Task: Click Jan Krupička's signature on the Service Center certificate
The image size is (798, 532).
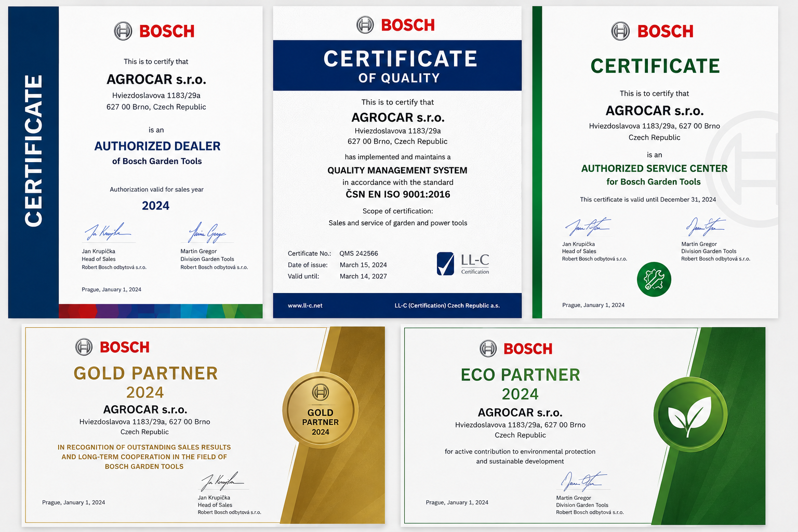Action: point(588,227)
